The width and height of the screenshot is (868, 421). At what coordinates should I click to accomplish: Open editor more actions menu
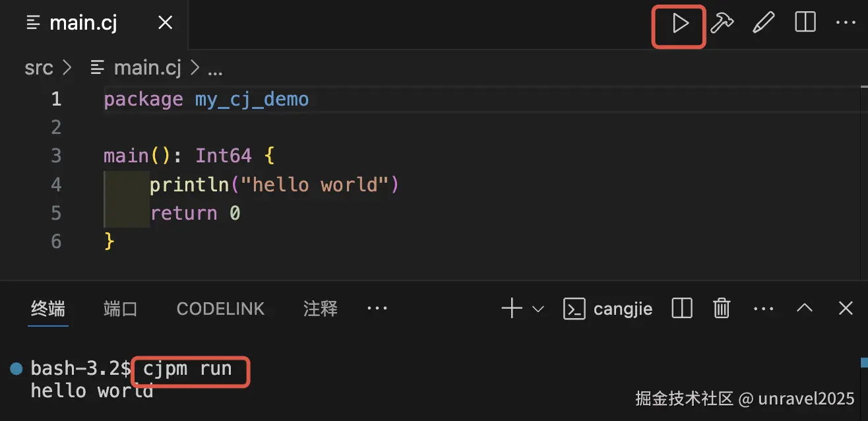click(x=845, y=24)
